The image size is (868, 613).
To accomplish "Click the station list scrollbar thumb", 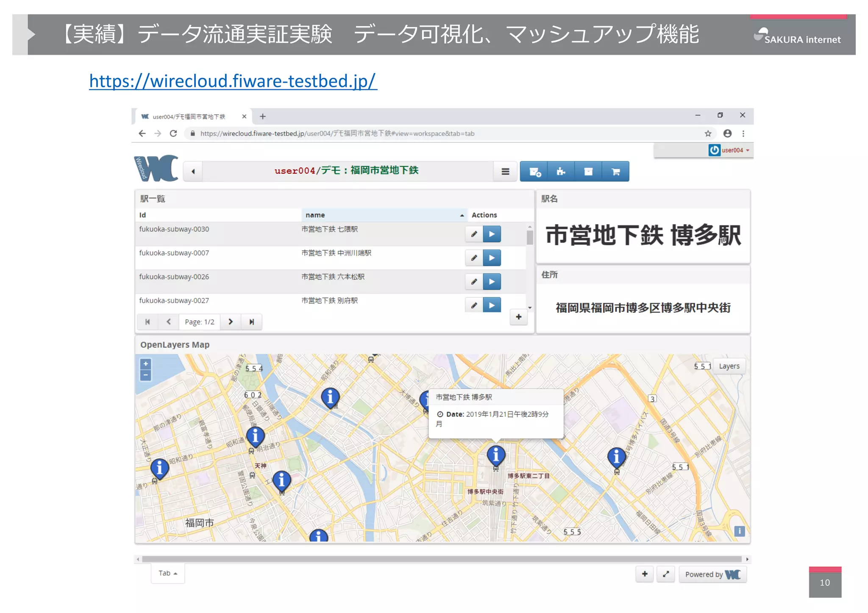I will click(530, 237).
